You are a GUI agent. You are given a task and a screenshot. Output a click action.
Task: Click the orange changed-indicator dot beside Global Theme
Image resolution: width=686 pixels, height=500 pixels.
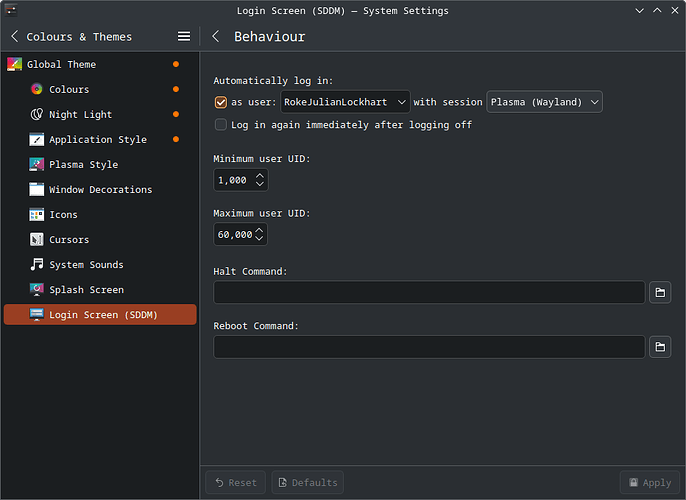pyautogui.click(x=176, y=64)
